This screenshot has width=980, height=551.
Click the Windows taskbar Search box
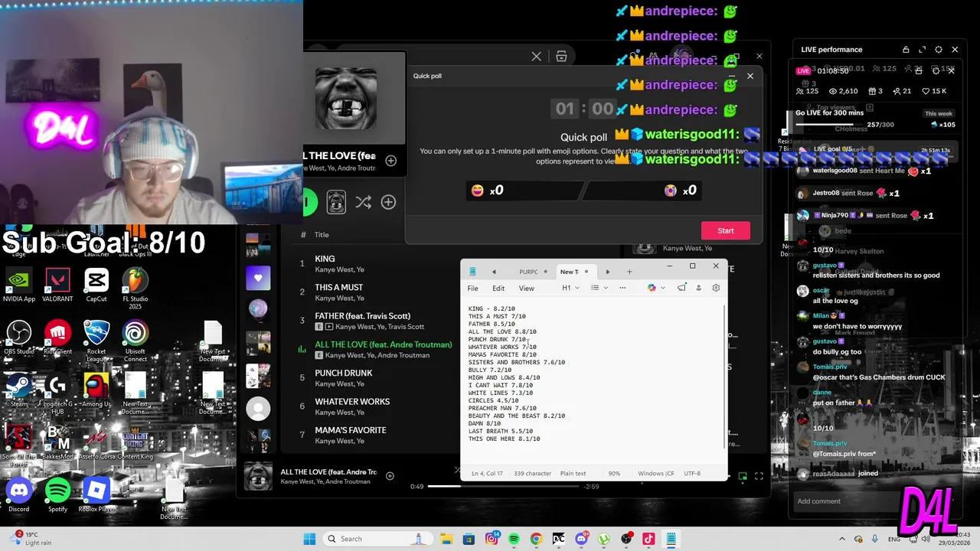377,539
